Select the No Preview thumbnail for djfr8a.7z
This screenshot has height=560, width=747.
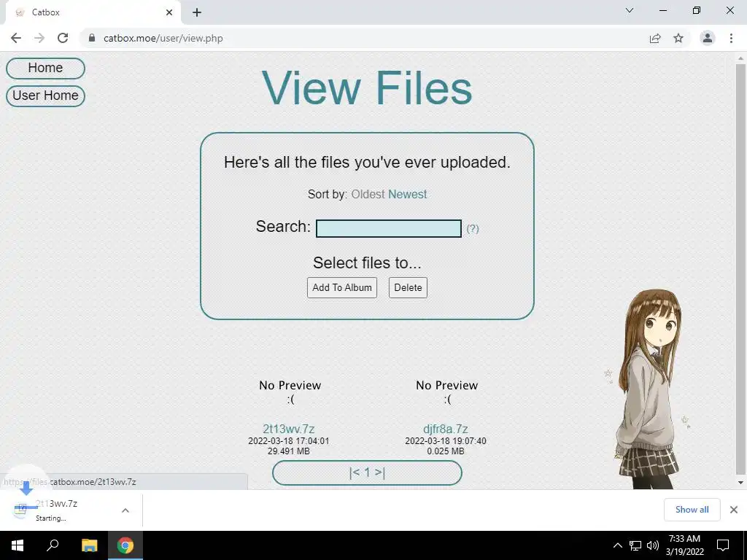tap(447, 392)
